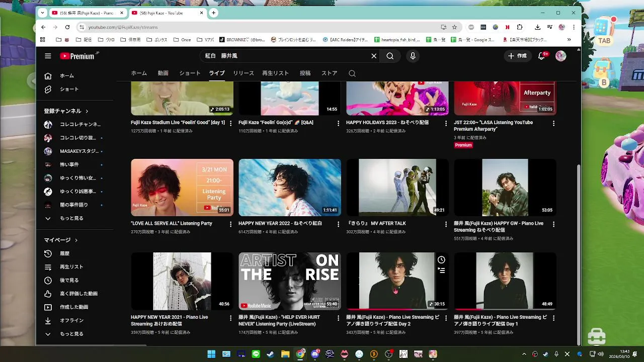644x362 pixels.
Task: Switch to the ショート channel tab
Action: 190,73
